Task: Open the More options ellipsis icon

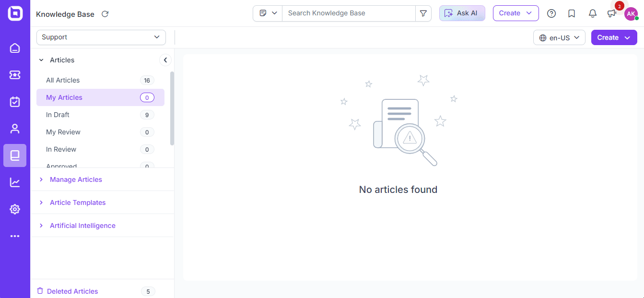Action: point(15,236)
